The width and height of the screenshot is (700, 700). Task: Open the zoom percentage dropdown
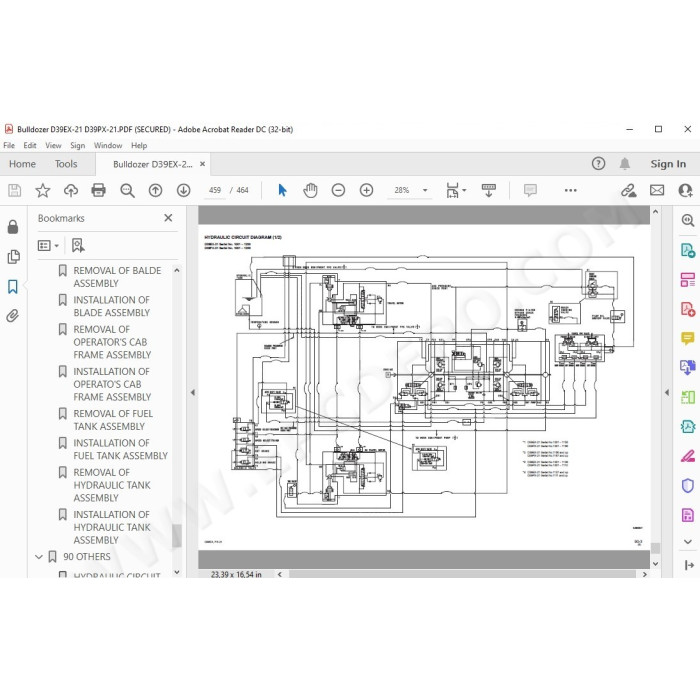click(x=425, y=190)
